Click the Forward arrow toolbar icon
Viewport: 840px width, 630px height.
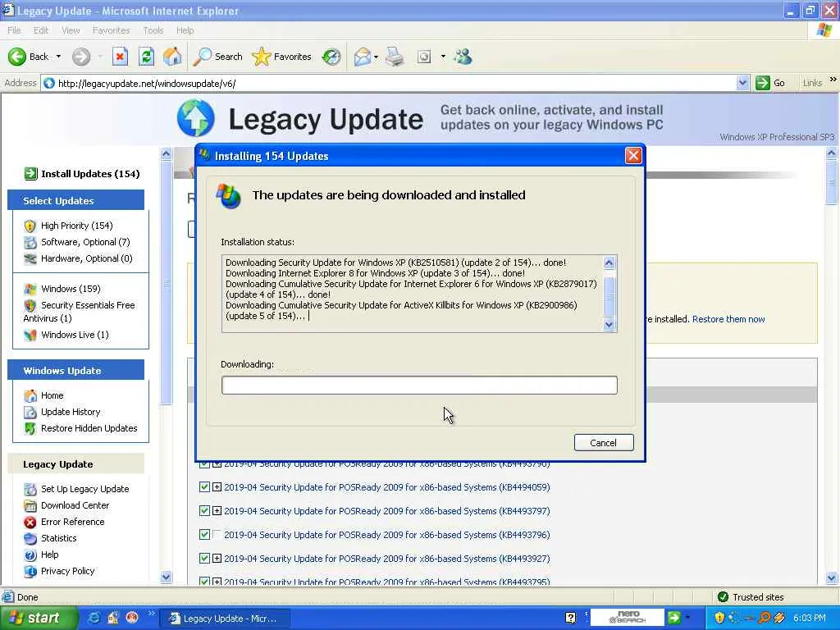click(81, 57)
